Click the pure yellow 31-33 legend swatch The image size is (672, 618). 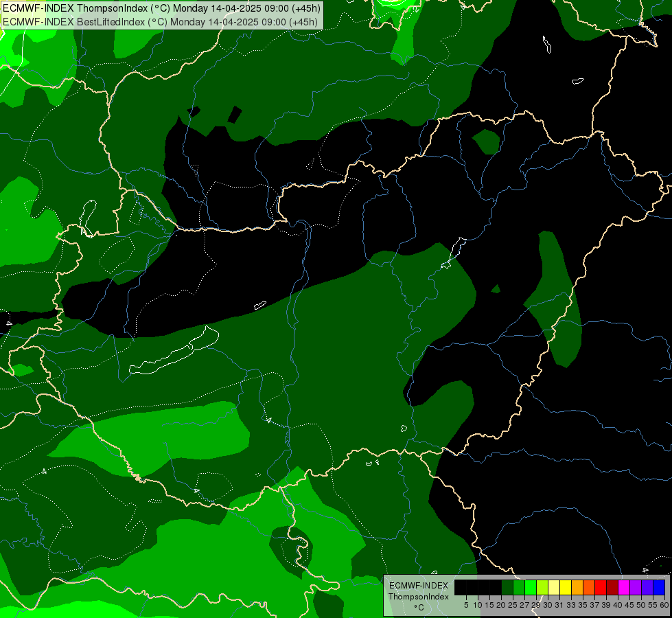click(566, 587)
